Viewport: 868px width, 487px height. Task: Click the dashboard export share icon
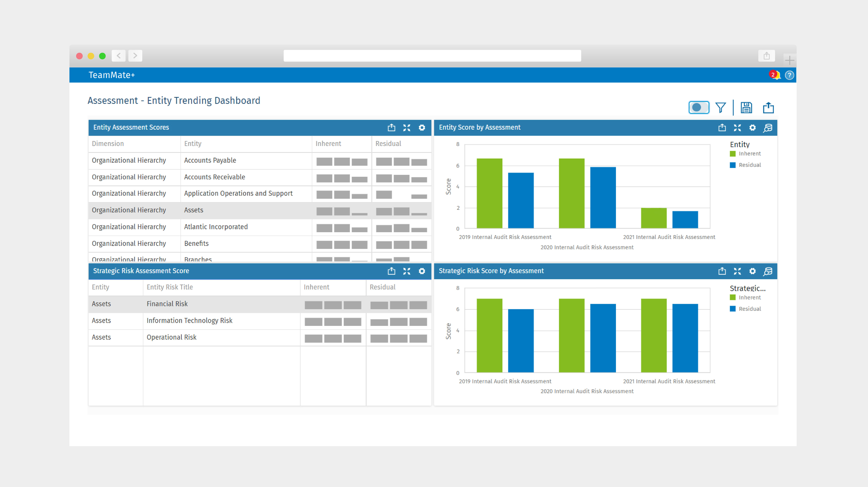[x=768, y=108]
